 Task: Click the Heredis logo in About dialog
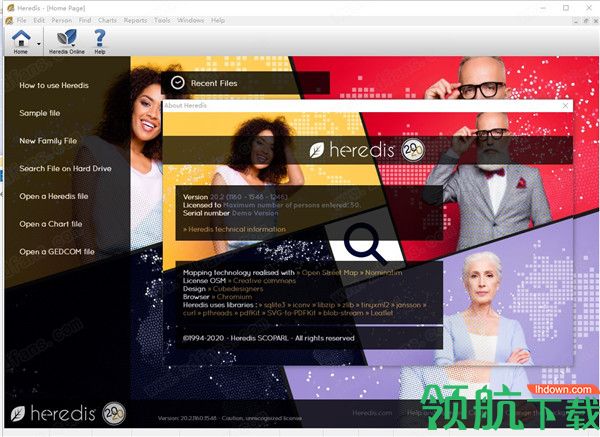[352, 150]
